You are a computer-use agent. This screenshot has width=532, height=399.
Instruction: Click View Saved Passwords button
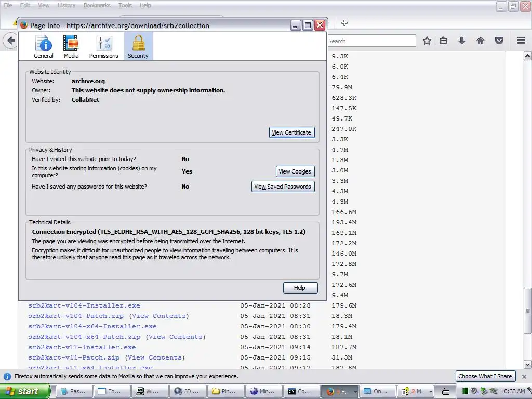point(283,187)
